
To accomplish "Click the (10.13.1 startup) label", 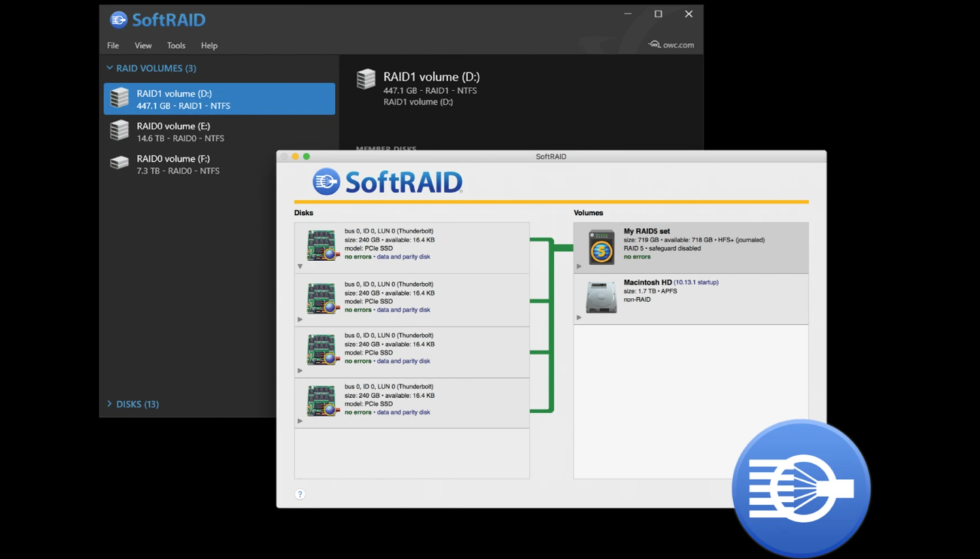I will [696, 282].
